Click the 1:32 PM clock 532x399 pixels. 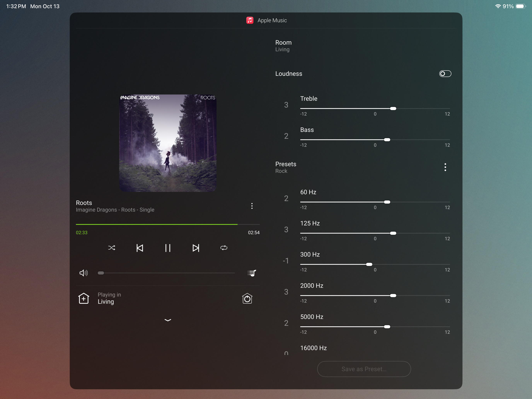click(16, 6)
